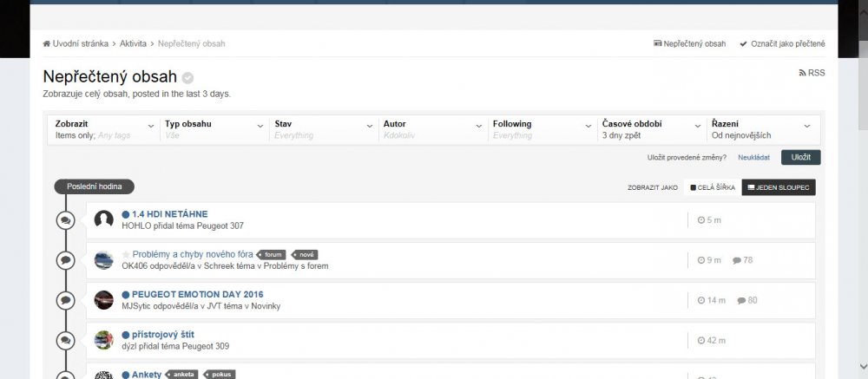The image size is (868, 379).
Task: Open topic PEUGEOT EMOTION DAY 2016
Action: (198, 294)
